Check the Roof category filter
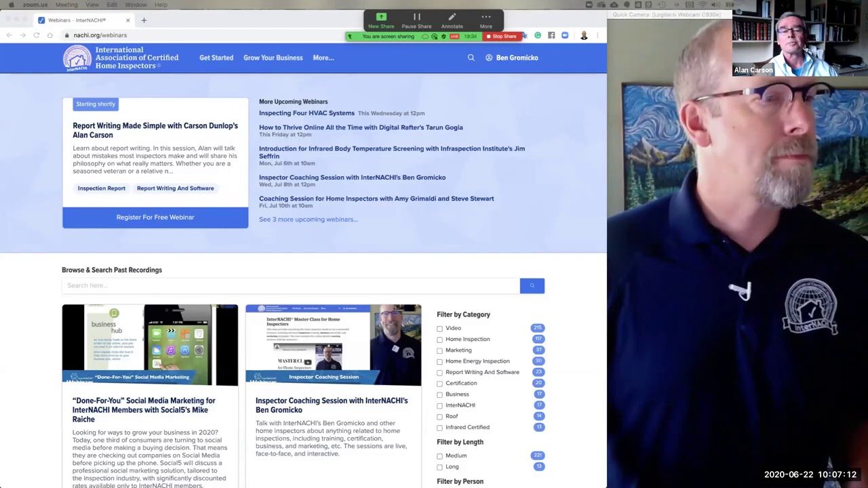 [439, 417]
